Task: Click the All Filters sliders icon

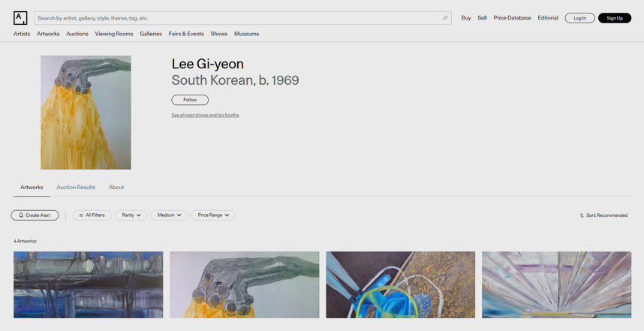Action: point(81,215)
